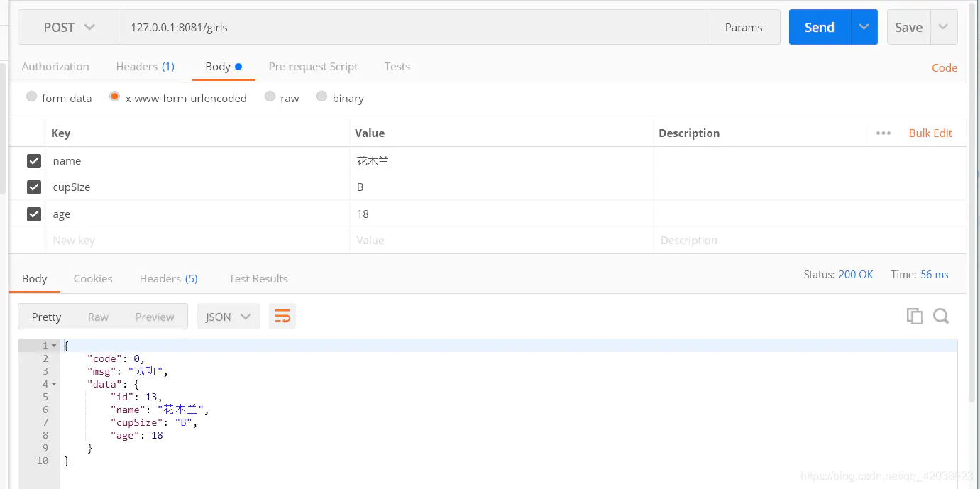Screen dimensions: 980x489
Task: Select the form-data radio button
Action: coord(31,97)
